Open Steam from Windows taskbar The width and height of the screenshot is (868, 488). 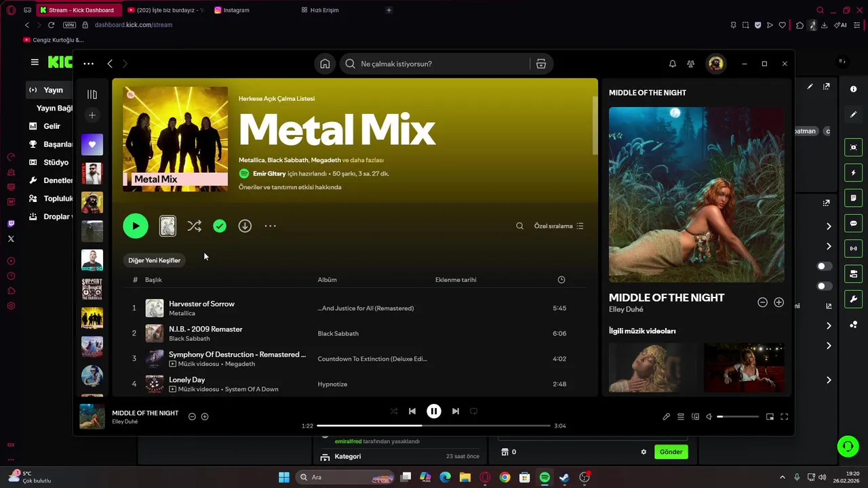pyautogui.click(x=564, y=477)
